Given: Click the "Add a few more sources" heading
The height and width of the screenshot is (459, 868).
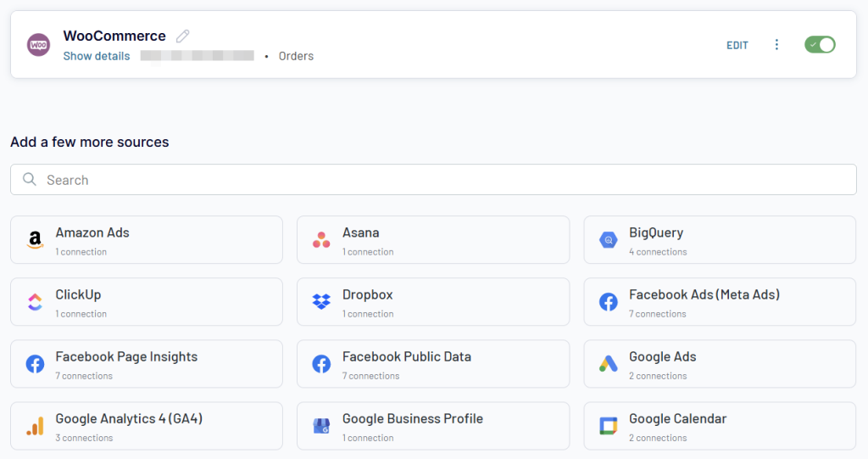Looking at the screenshot, I should 90,142.
